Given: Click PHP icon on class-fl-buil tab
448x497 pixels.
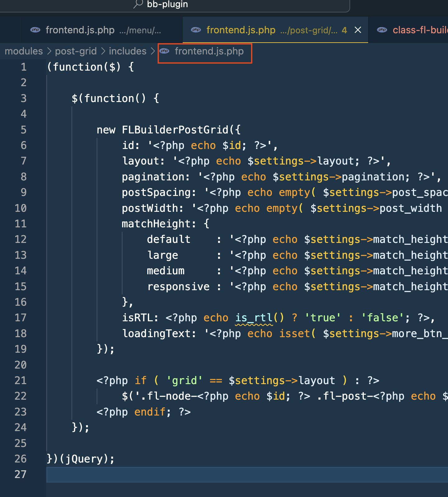Looking at the screenshot, I should tap(382, 30).
